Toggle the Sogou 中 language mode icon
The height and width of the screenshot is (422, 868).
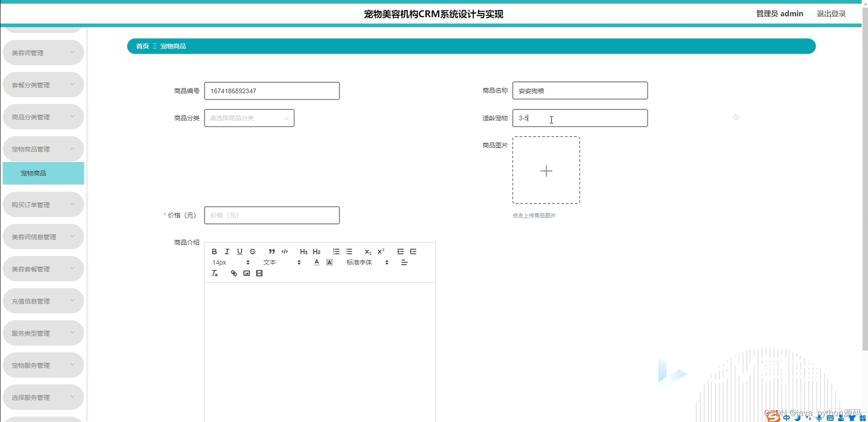coord(786,418)
